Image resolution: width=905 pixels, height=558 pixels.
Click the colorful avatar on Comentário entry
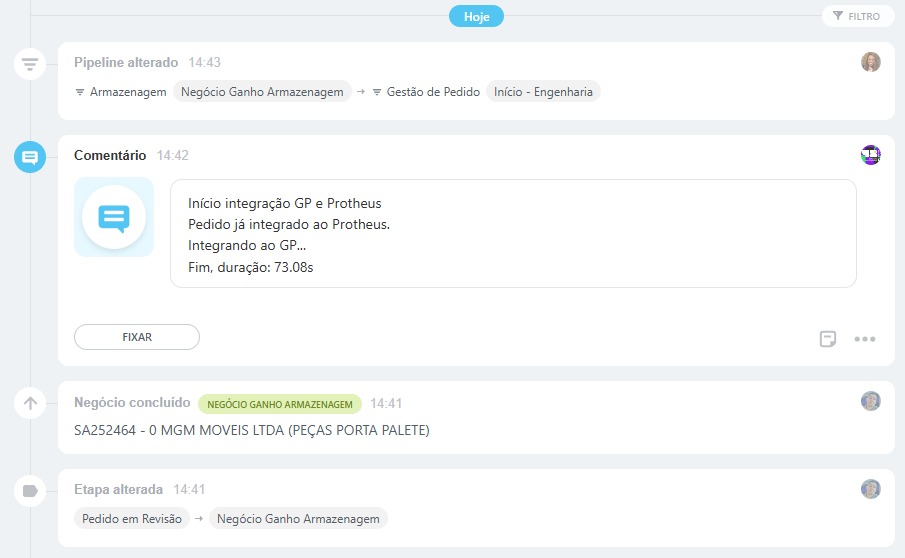click(871, 155)
